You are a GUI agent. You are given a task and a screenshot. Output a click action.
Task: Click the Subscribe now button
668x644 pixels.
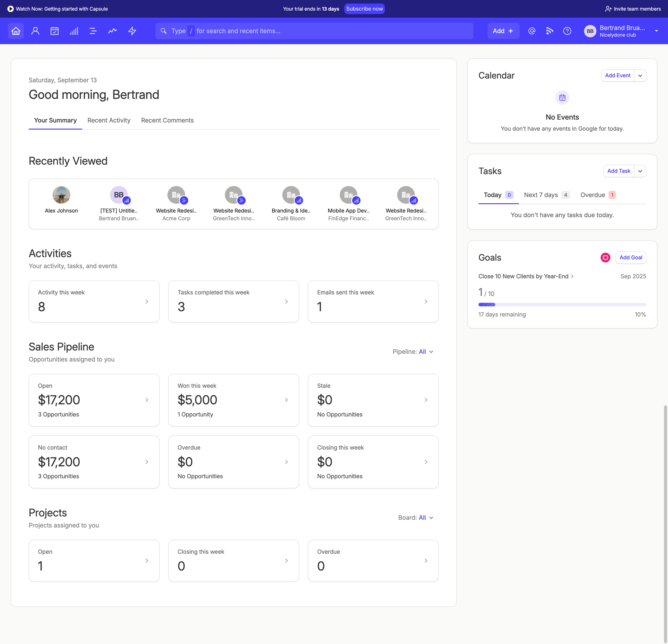pos(364,9)
